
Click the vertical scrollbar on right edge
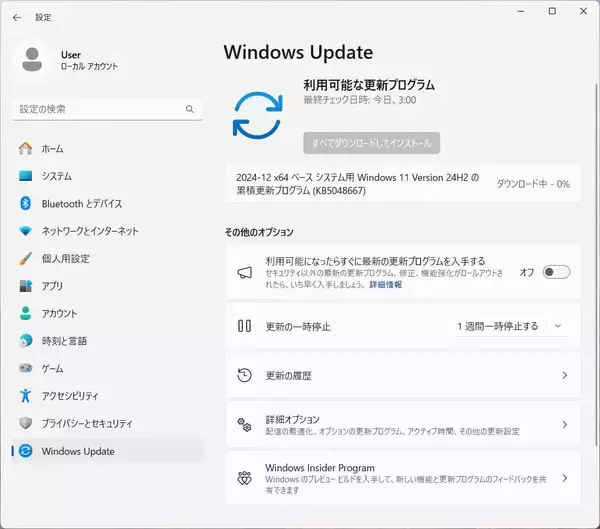pyautogui.click(x=597, y=264)
